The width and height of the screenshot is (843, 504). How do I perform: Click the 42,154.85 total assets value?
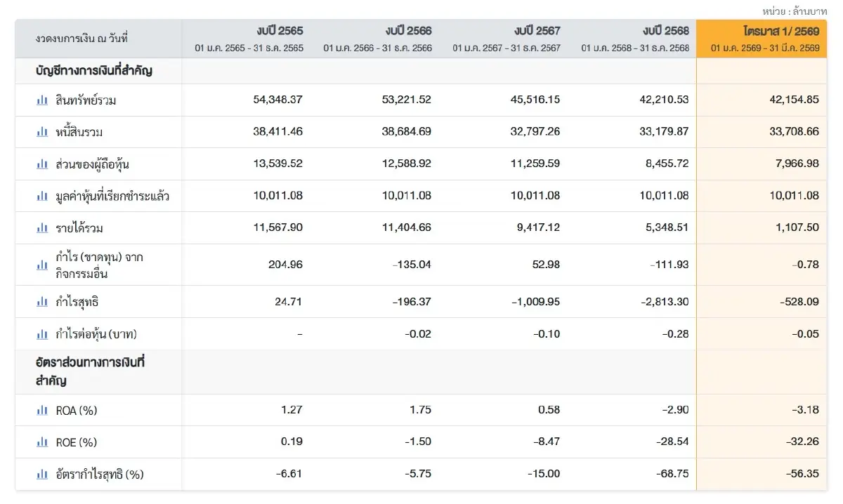(795, 100)
